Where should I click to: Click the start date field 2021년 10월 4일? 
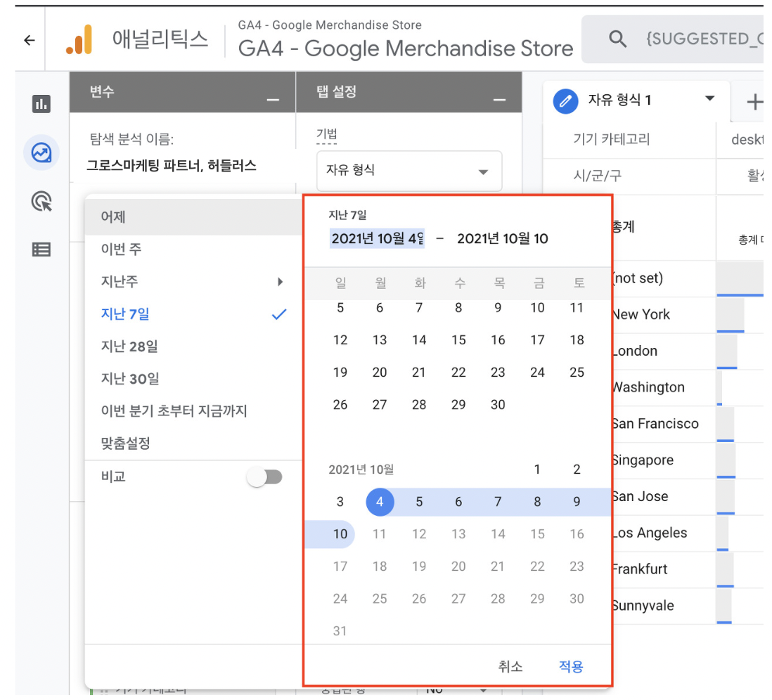377,239
